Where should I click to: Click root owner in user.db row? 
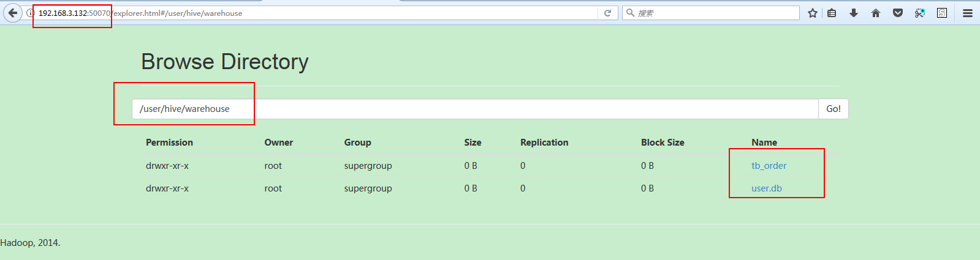tap(273, 188)
